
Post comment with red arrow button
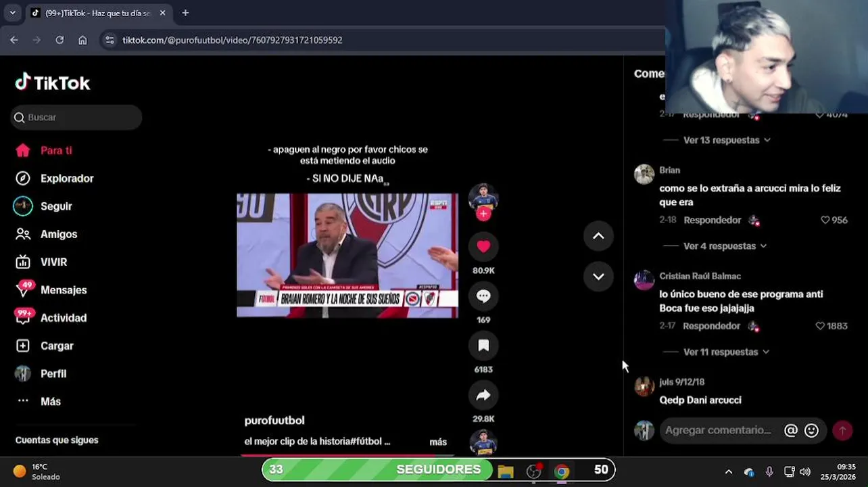[842, 430]
